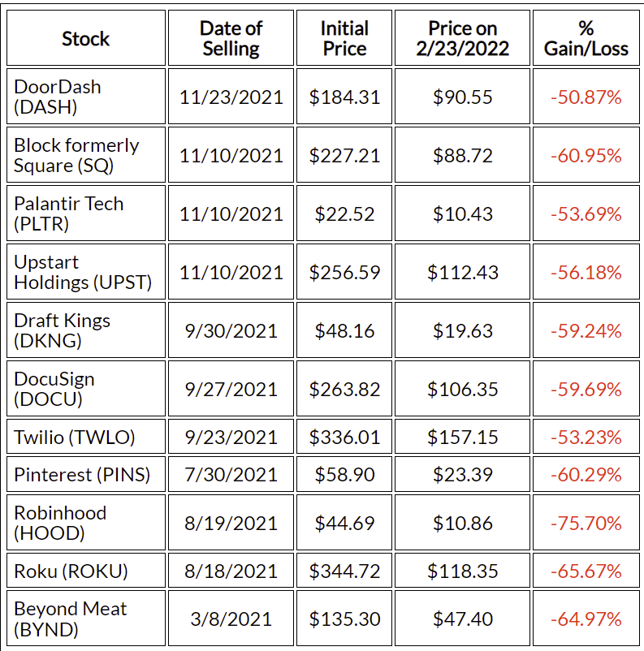Select the Pinterest (PINS) stock cell
Image resolution: width=644 pixels, height=651 pixels.
click(85, 474)
